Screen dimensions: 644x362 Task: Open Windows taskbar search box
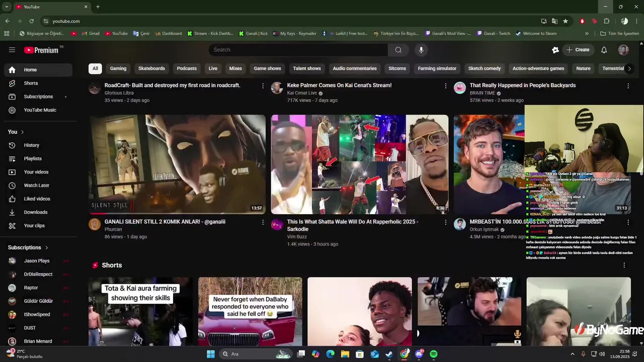pyautogui.click(x=256, y=354)
